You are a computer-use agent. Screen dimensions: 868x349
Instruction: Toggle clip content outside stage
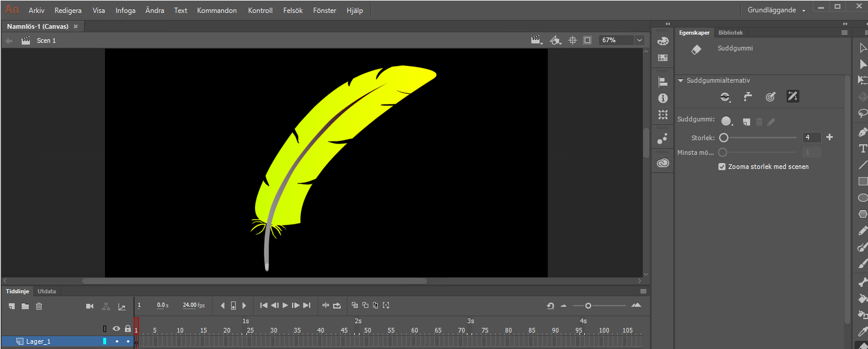click(587, 40)
